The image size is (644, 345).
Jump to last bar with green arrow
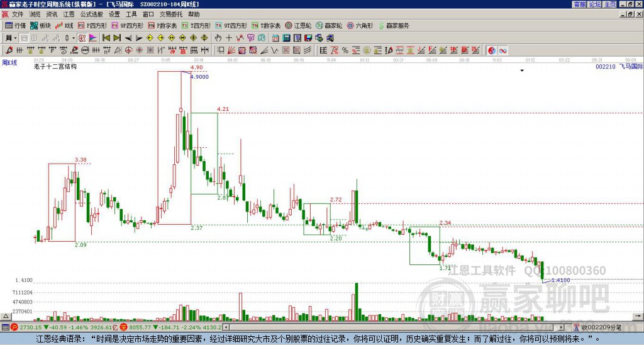pos(116,38)
